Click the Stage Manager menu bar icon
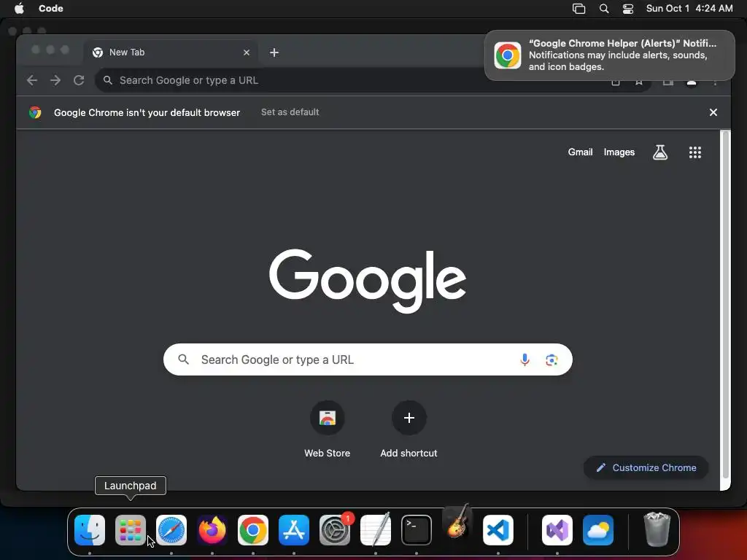Screen dimensions: 747x560 (578, 9)
